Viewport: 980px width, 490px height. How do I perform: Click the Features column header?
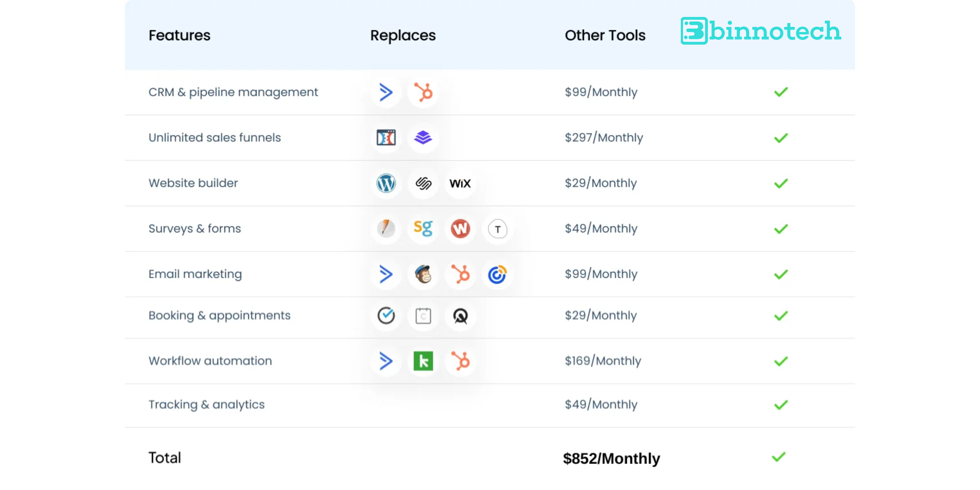click(179, 35)
